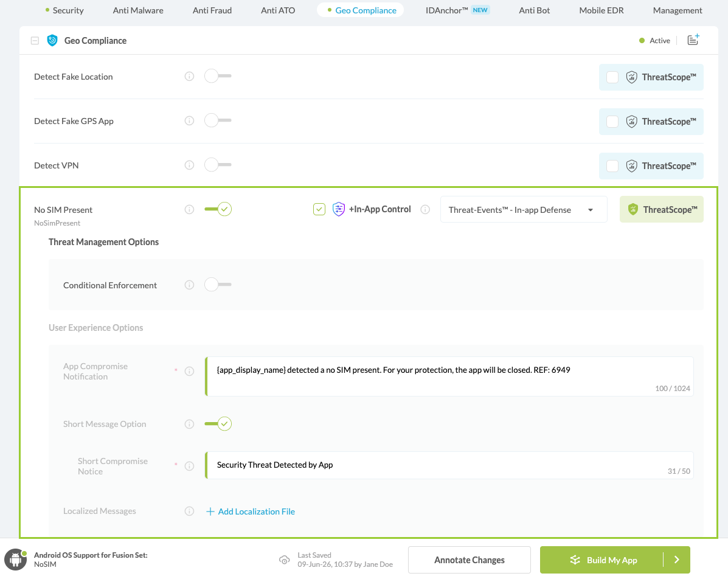This screenshot has height=579, width=728.
Task: Open info icon for No SIM Present
Action: [189, 209]
